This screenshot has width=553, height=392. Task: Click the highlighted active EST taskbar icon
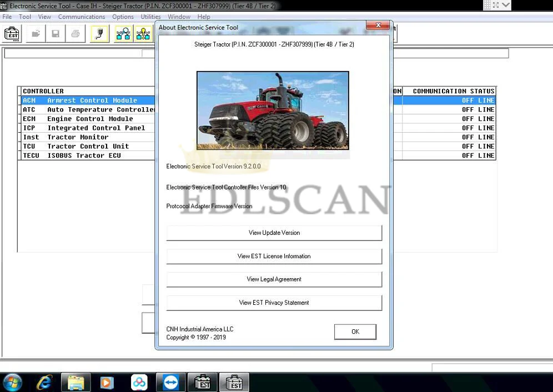pos(234,383)
